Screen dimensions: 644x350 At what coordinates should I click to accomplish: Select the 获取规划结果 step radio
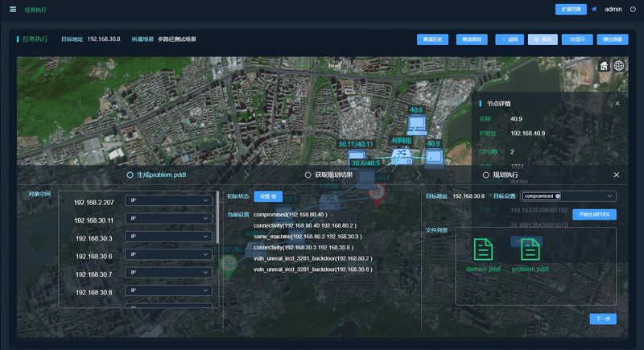click(308, 175)
